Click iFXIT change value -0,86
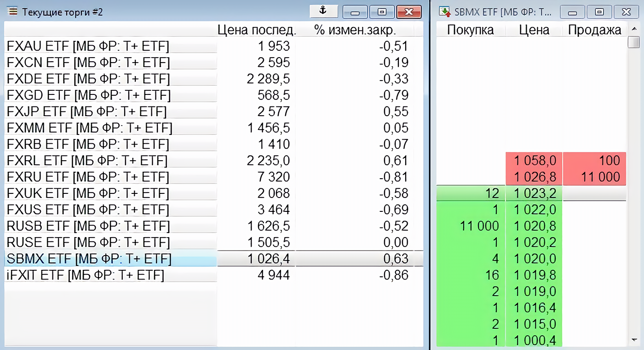 pos(394,275)
